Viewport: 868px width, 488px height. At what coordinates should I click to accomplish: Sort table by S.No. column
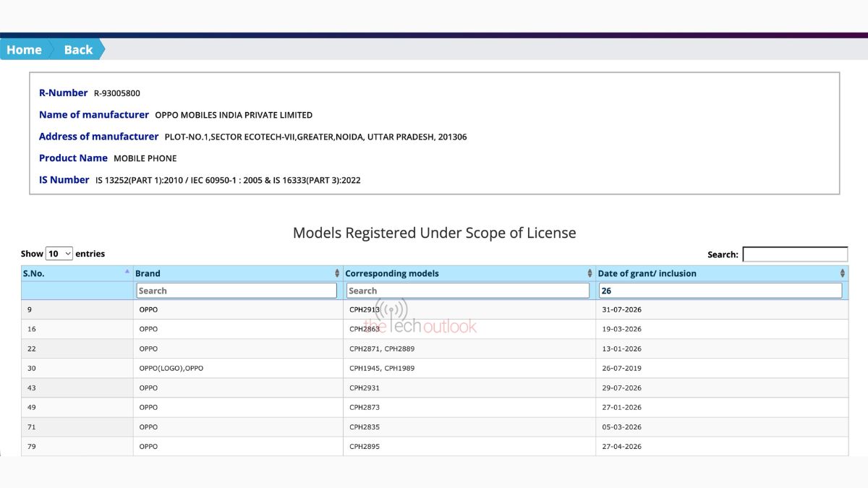tap(77, 273)
